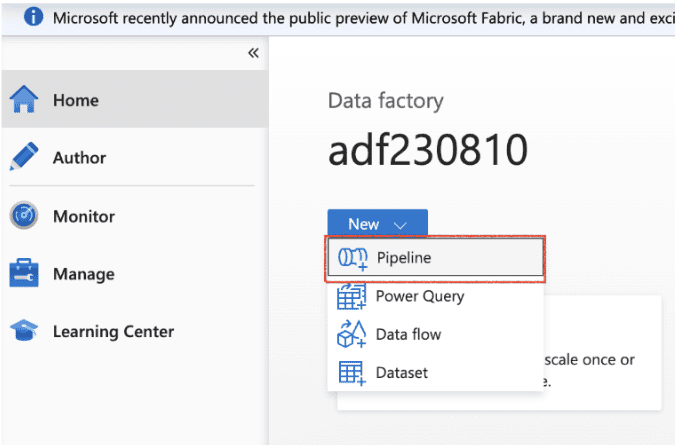Click the Power Query table icon

tap(352, 296)
